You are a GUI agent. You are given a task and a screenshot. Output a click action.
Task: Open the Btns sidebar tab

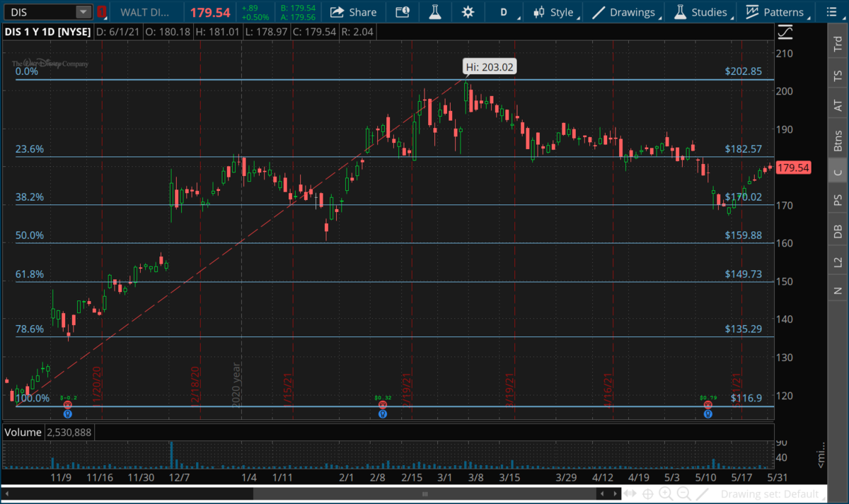coord(838,141)
